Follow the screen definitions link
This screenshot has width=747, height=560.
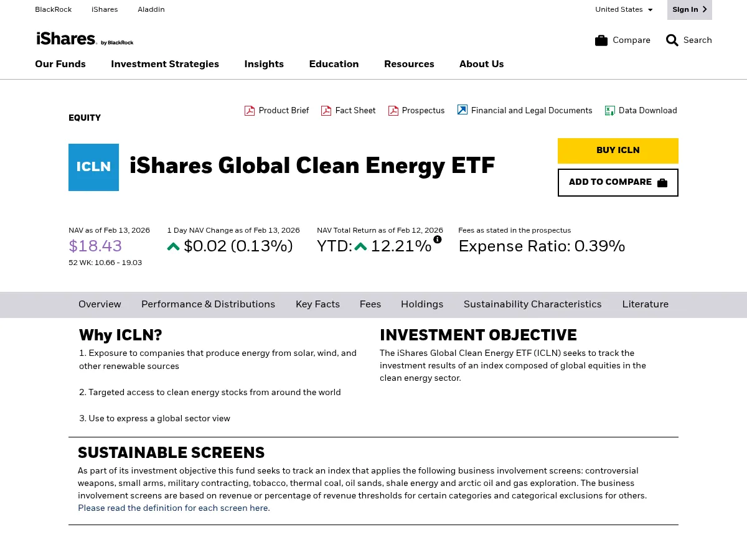[173, 508]
